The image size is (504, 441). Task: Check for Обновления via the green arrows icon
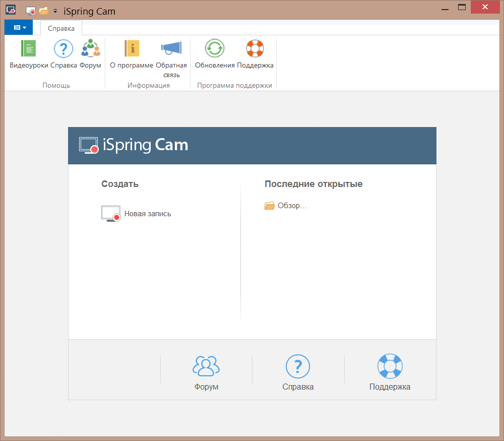pos(215,49)
